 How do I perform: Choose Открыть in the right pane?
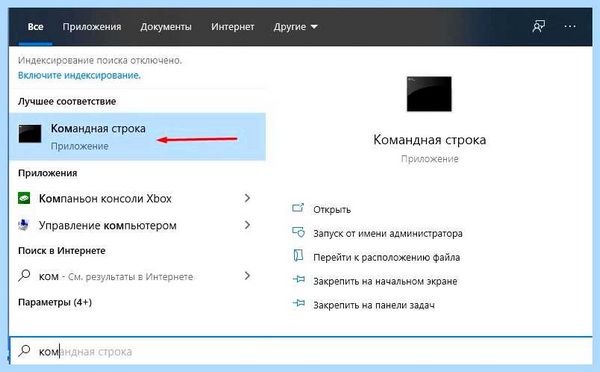[332, 209]
